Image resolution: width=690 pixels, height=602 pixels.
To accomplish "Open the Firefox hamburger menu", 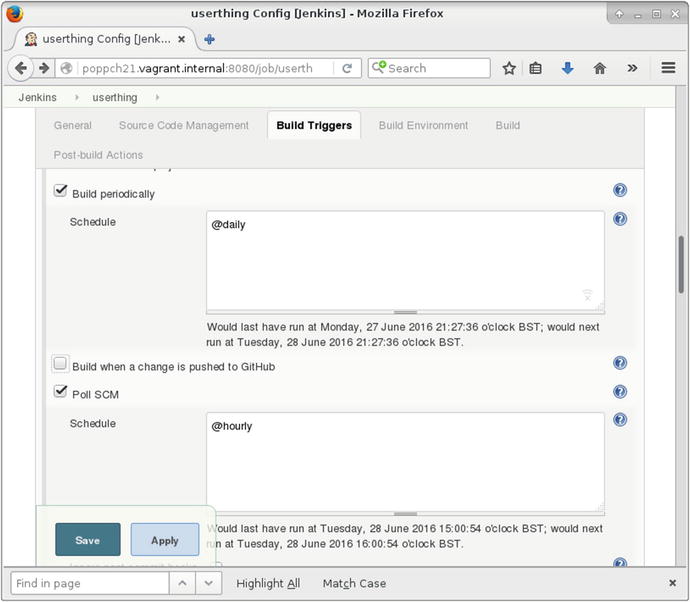I will click(668, 68).
